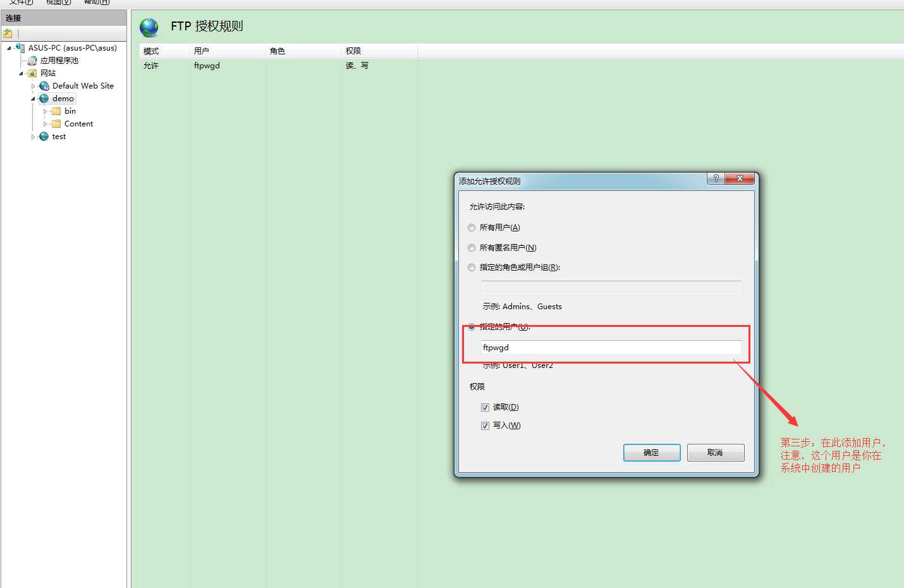Viewport: 904px width, 588px height.
Task: Sort rules by the 模式 column header
Action: (x=164, y=51)
